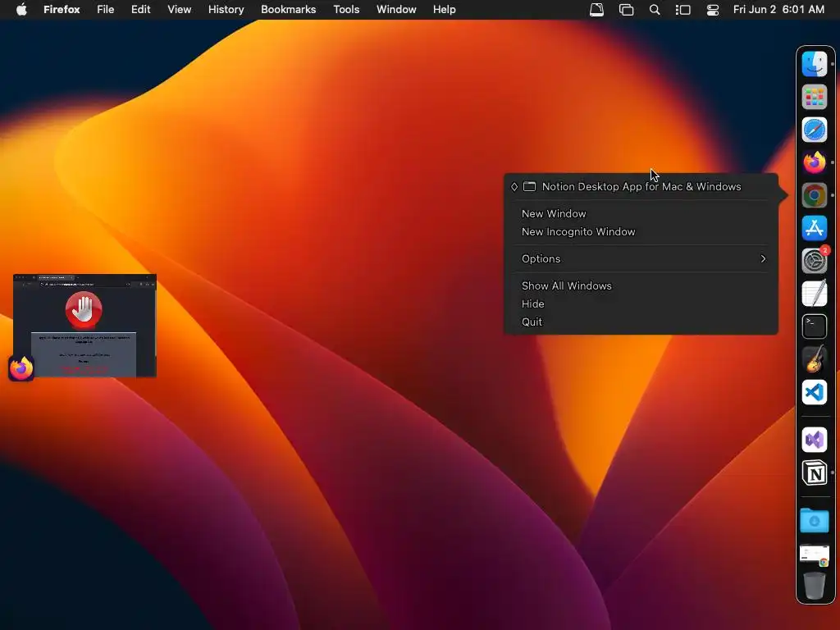Choose New Window in Chrome dock menu

554,214
